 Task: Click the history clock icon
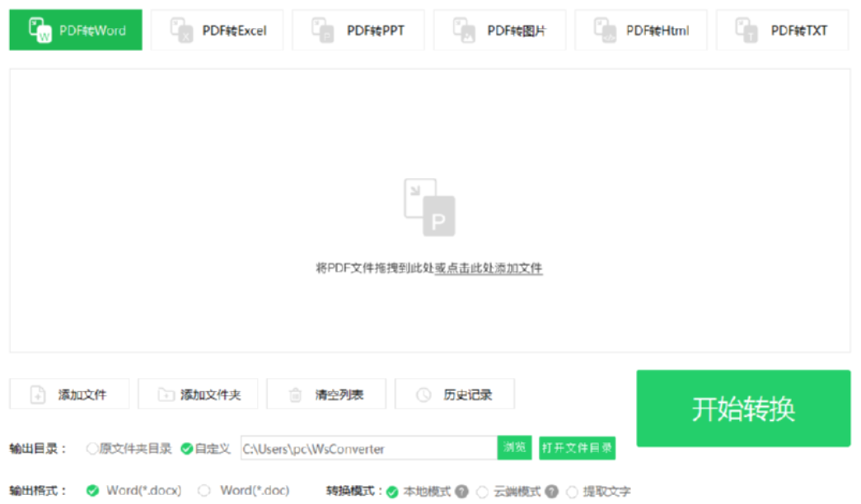(424, 394)
